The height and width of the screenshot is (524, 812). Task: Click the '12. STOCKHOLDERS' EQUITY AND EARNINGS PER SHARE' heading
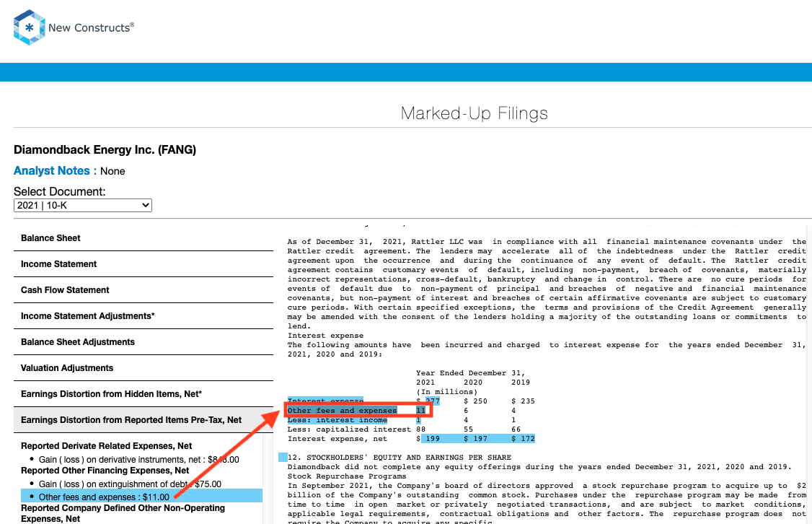coord(400,457)
